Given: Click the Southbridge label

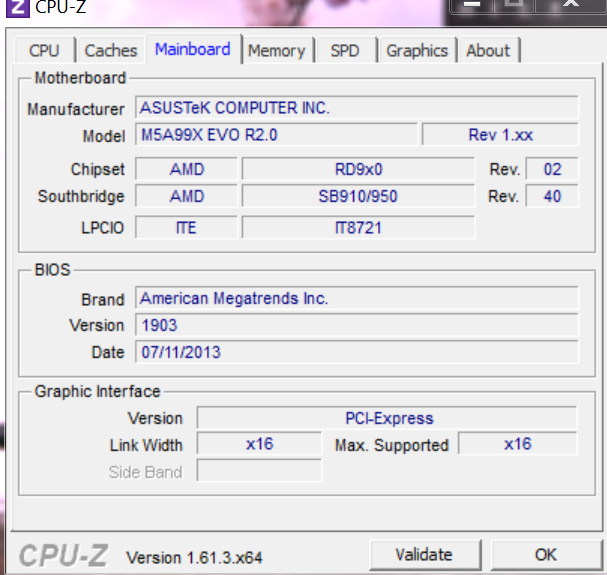Looking at the screenshot, I should [81, 196].
